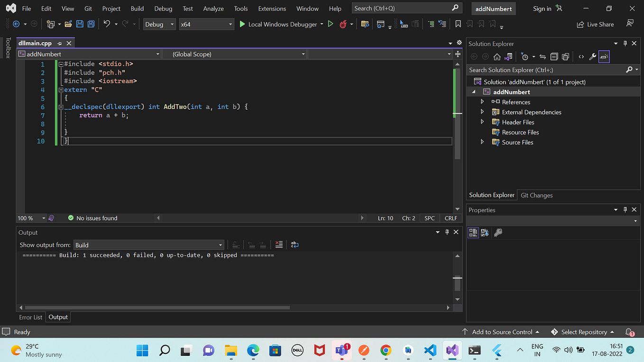Start Local Windows Debugger
This screenshot has width=644, height=362.
(278, 24)
